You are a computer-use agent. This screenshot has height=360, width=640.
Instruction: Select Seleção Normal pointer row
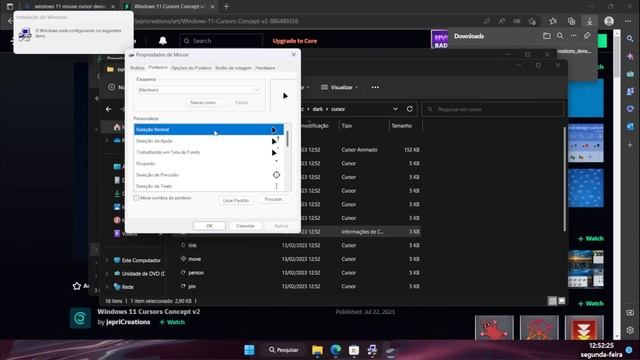209,129
